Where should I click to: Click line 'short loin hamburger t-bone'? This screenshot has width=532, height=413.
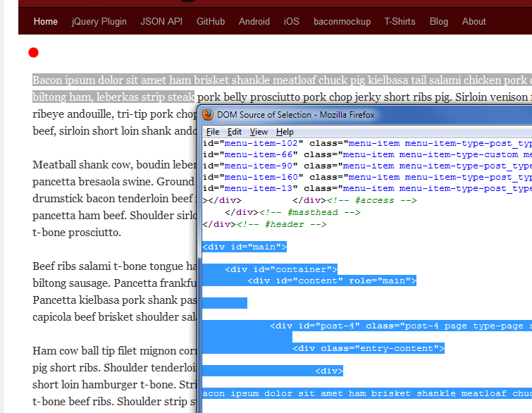pyautogui.click(x=115, y=385)
